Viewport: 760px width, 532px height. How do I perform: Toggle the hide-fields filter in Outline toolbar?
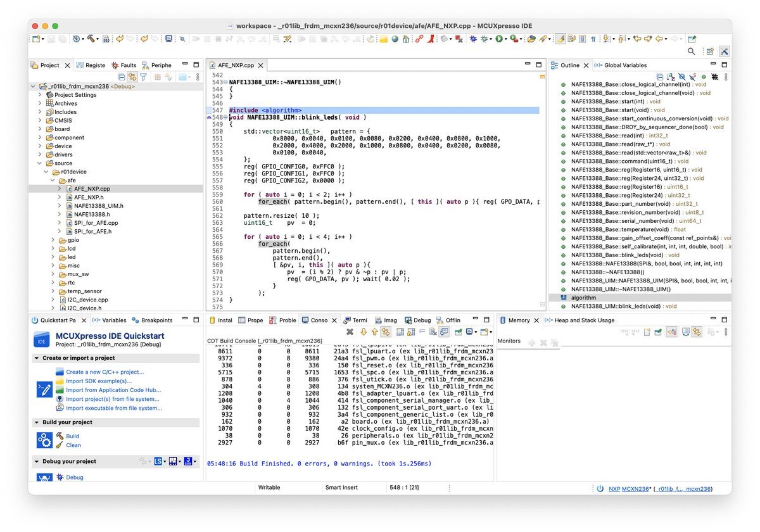point(681,77)
